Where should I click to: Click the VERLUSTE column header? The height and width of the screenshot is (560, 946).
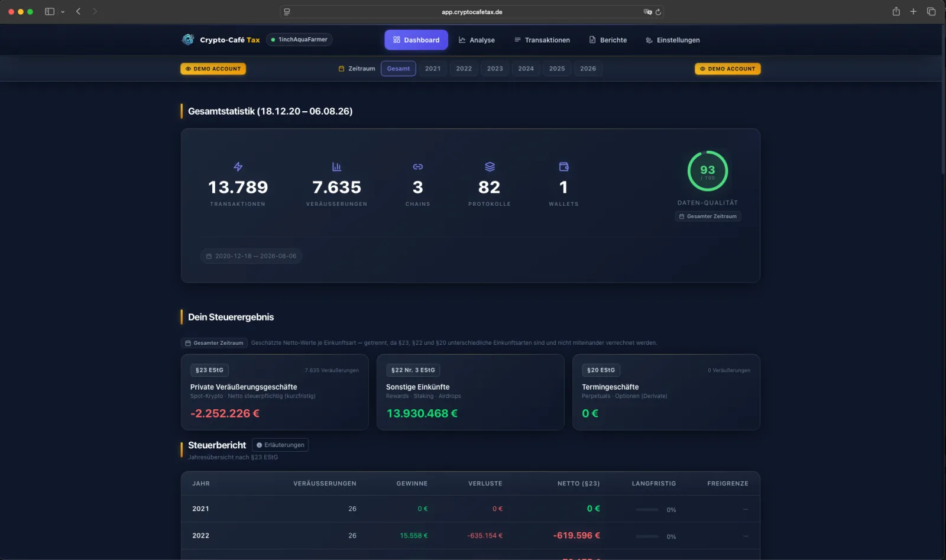(x=485, y=484)
